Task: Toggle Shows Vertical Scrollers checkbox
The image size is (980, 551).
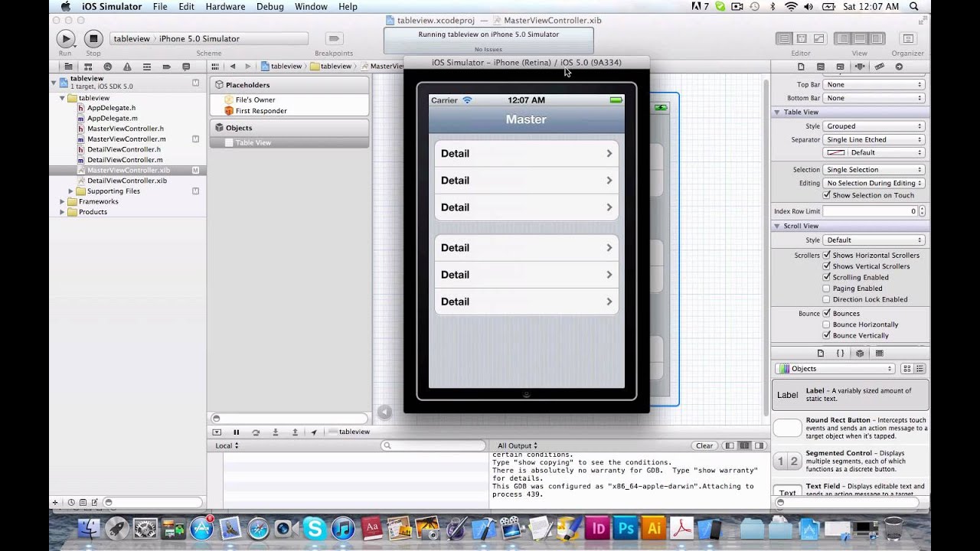Action: coord(827,266)
